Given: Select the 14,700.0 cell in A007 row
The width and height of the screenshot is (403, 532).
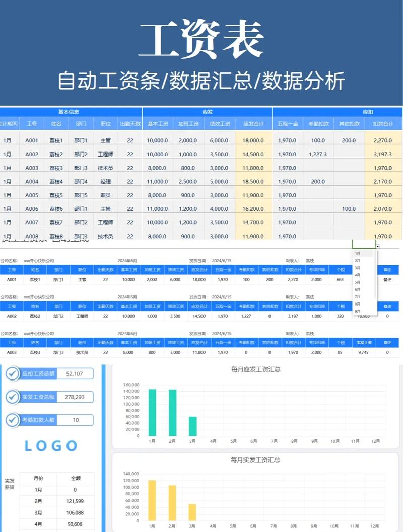Looking at the screenshot, I should point(253,222).
